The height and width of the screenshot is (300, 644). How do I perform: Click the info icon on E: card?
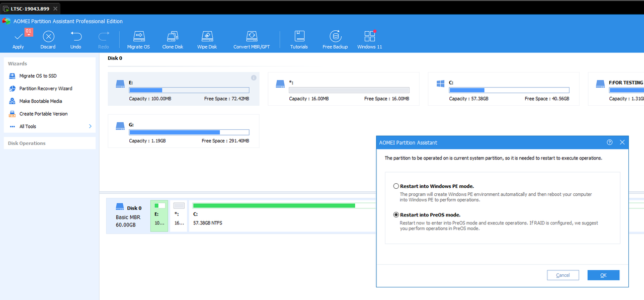[x=254, y=78]
